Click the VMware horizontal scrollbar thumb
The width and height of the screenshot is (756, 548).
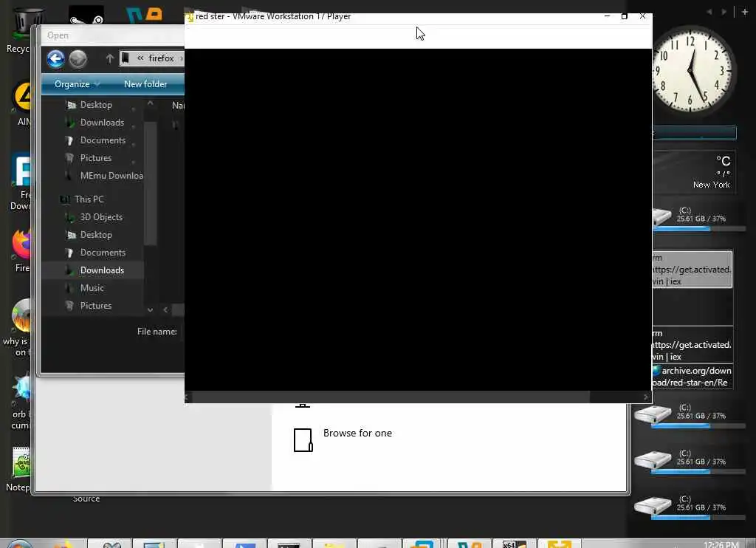click(x=391, y=397)
